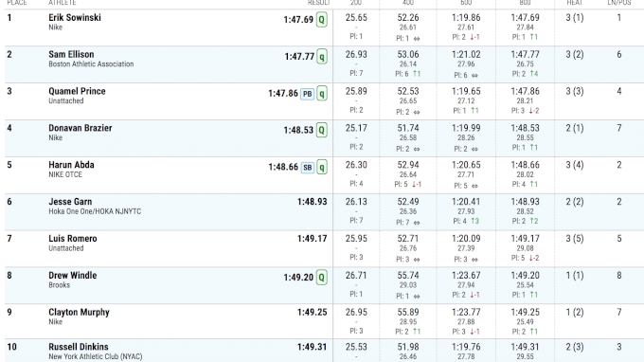Click Luis Romero's 1:49.17 result
Screen dimensions: 644x362
313,238
